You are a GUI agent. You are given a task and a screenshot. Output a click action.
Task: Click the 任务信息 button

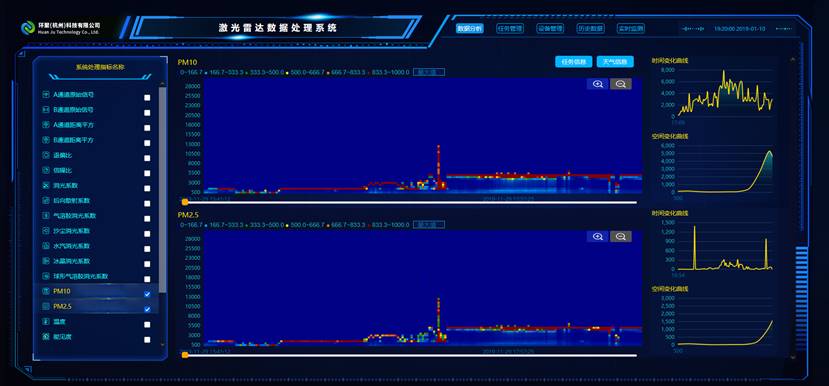pos(574,62)
